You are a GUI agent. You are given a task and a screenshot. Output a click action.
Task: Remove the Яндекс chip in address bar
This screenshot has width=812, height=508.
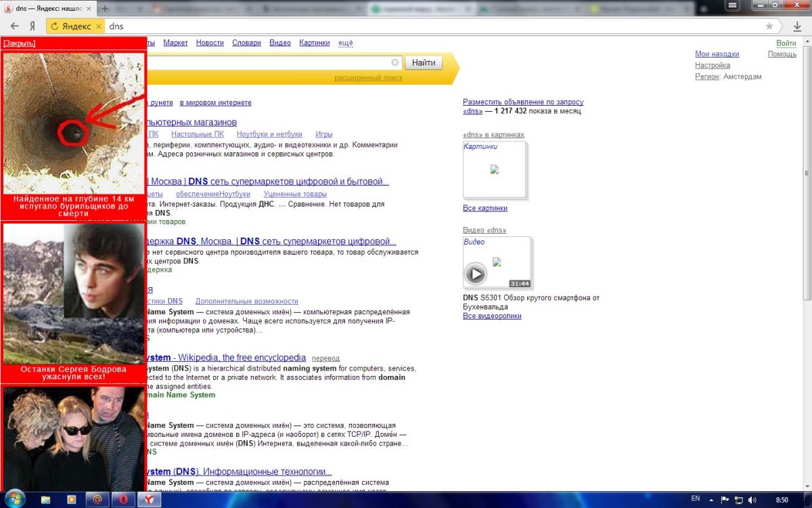(98, 26)
